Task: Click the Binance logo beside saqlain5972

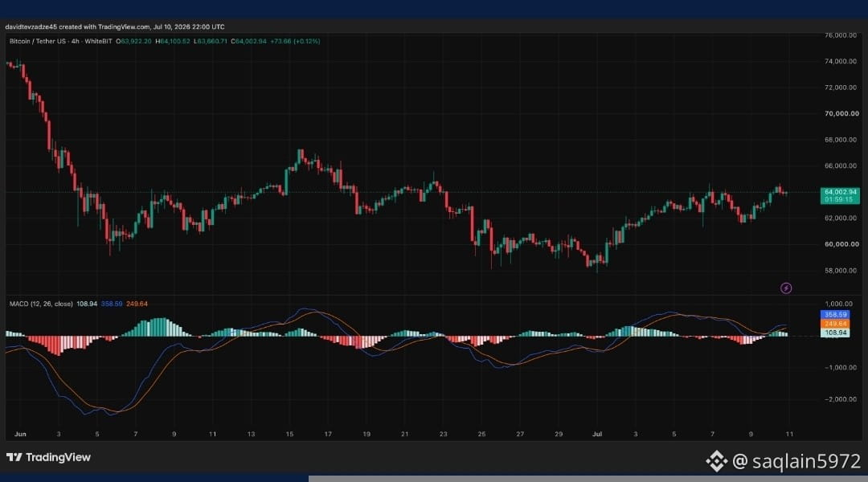Action: 716,461
